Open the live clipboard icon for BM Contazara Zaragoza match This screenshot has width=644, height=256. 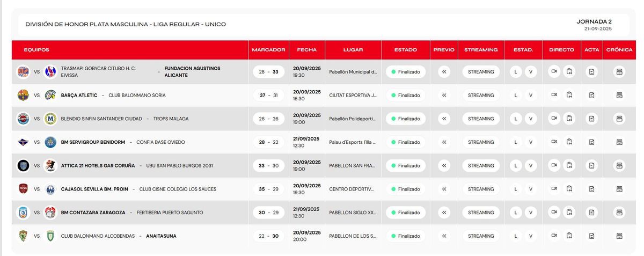pyautogui.click(x=569, y=213)
